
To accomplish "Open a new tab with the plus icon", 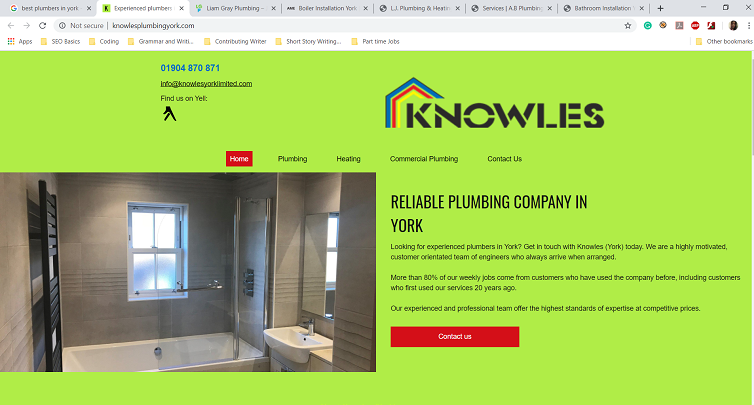I will 660,8.
